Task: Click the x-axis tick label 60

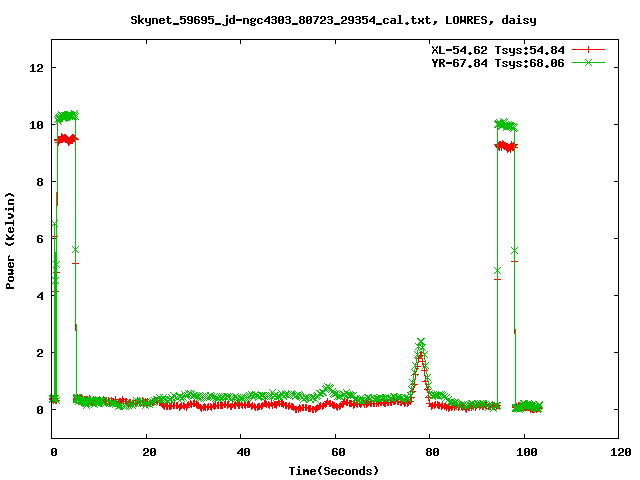Action: pyautogui.click(x=338, y=452)
